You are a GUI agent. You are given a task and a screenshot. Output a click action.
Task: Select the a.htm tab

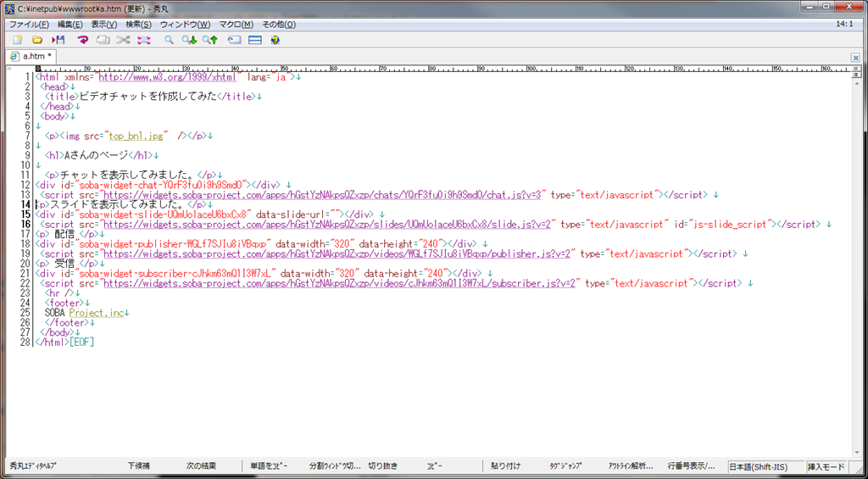coord(31,56)
